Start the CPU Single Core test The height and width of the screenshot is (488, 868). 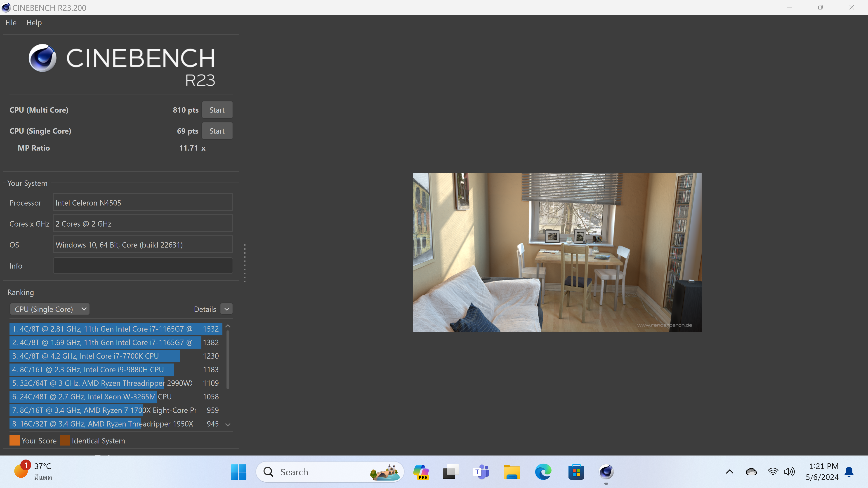pos(217,131)
